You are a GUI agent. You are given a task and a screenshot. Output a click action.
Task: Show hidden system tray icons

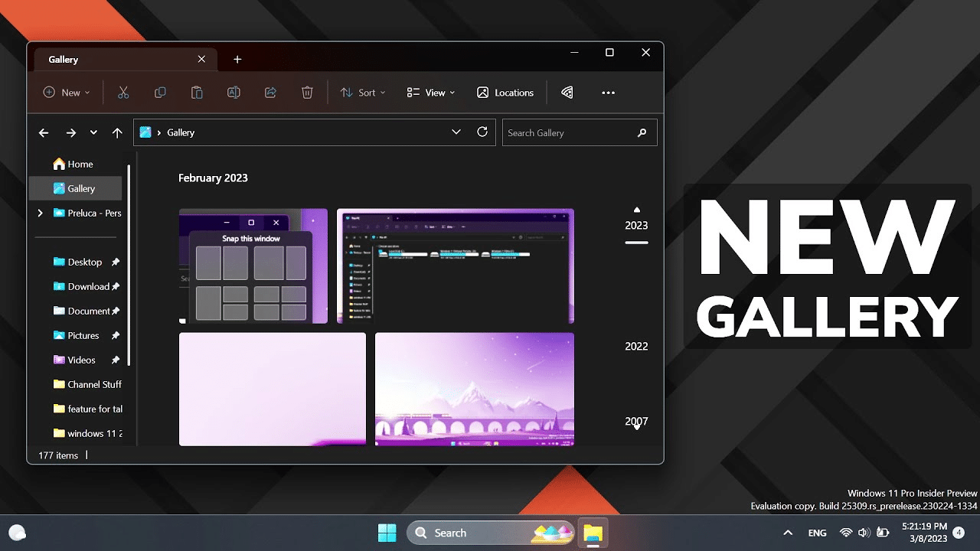click(787, 533)
